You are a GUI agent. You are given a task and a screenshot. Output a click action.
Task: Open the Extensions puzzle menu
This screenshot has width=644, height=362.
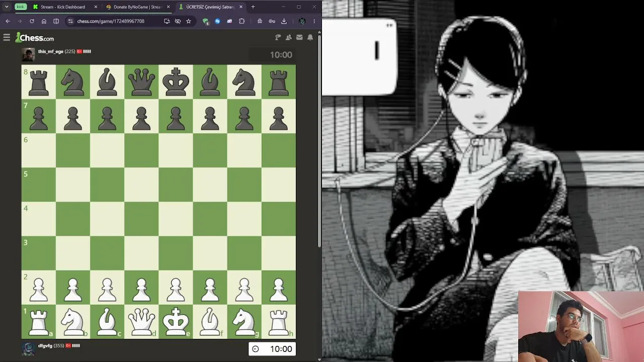242,21
